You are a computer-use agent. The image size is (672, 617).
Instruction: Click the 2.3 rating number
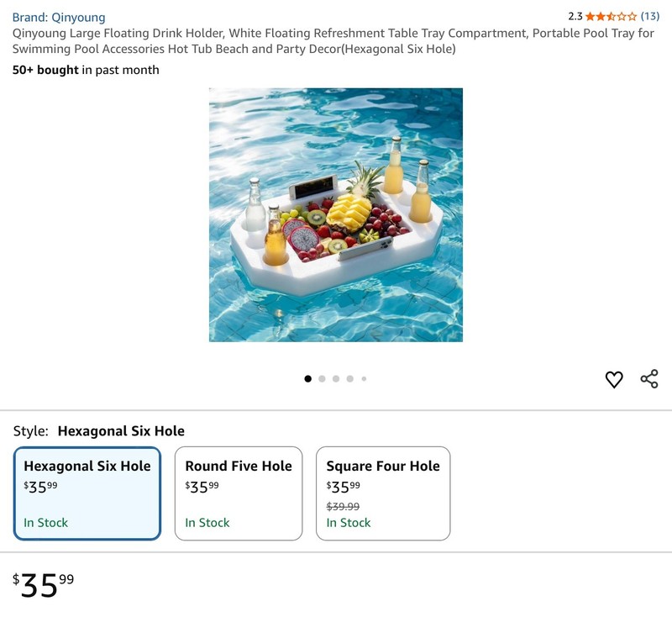point(575,17)
